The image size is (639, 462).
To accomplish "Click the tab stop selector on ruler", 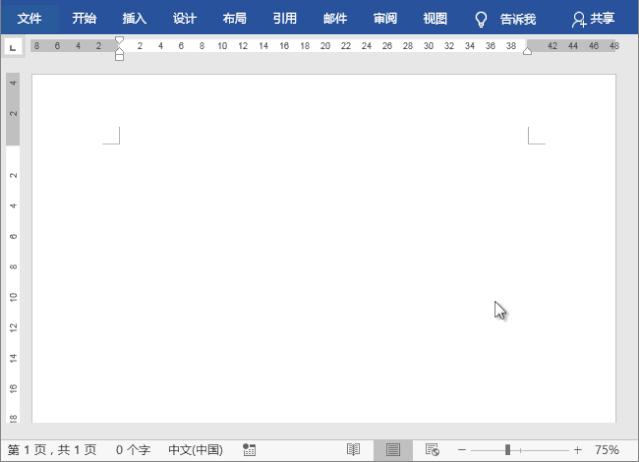I will tap(13, 48).
